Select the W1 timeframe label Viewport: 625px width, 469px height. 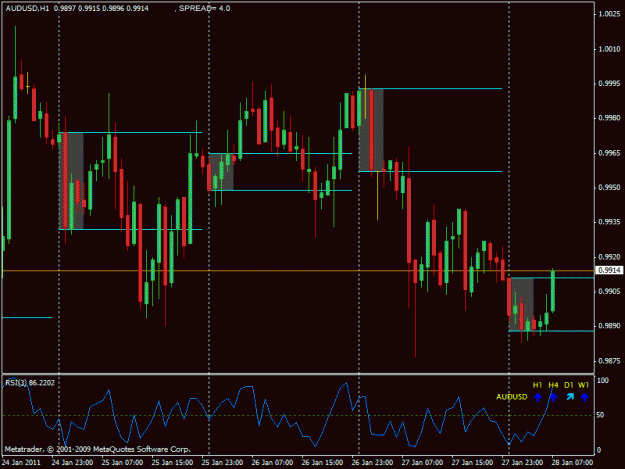coord(584,385)
